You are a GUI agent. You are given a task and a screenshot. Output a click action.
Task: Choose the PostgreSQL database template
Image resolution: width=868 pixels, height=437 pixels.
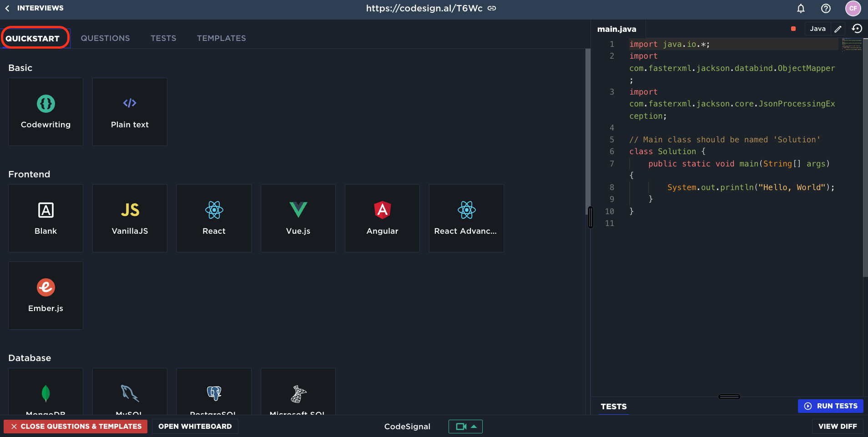(x=214, y=392)
